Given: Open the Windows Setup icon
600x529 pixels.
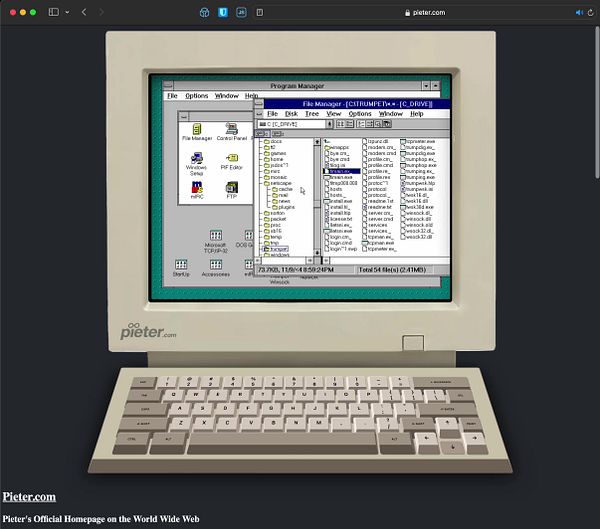Looking at the screenshot, I should click(196, 164).
